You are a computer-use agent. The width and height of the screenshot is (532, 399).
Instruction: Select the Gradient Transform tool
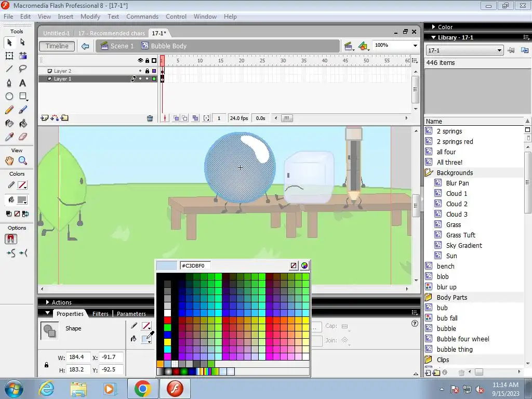(23, 56)
